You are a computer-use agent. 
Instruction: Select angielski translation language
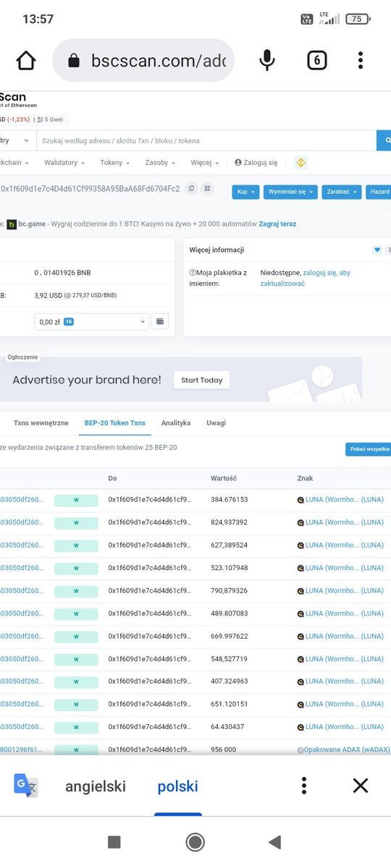(96, 786)
